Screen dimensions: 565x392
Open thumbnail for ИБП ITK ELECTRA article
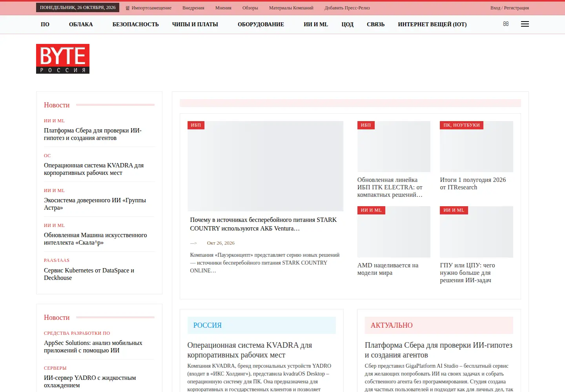coord(394,147)
